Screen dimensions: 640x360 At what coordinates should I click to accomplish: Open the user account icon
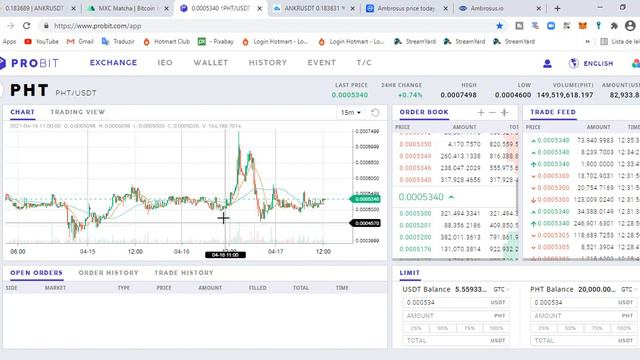(547, 64)
